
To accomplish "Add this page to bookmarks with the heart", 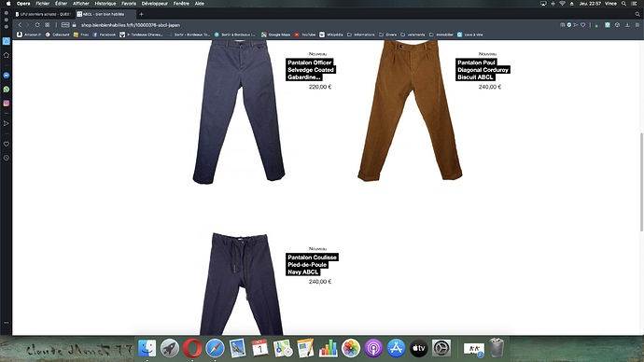I will (582, 25).
